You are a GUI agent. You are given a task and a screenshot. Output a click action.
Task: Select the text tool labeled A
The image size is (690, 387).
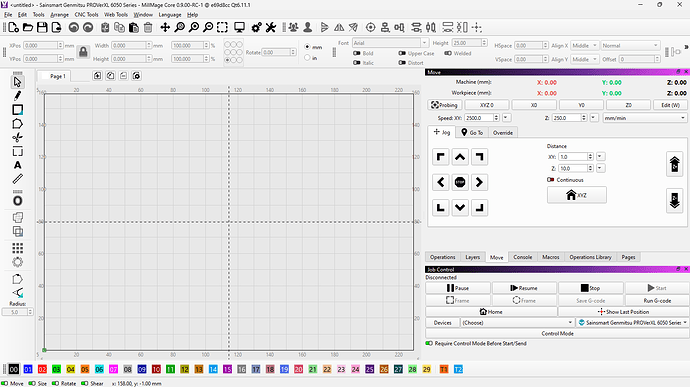[x=17, y=165]
